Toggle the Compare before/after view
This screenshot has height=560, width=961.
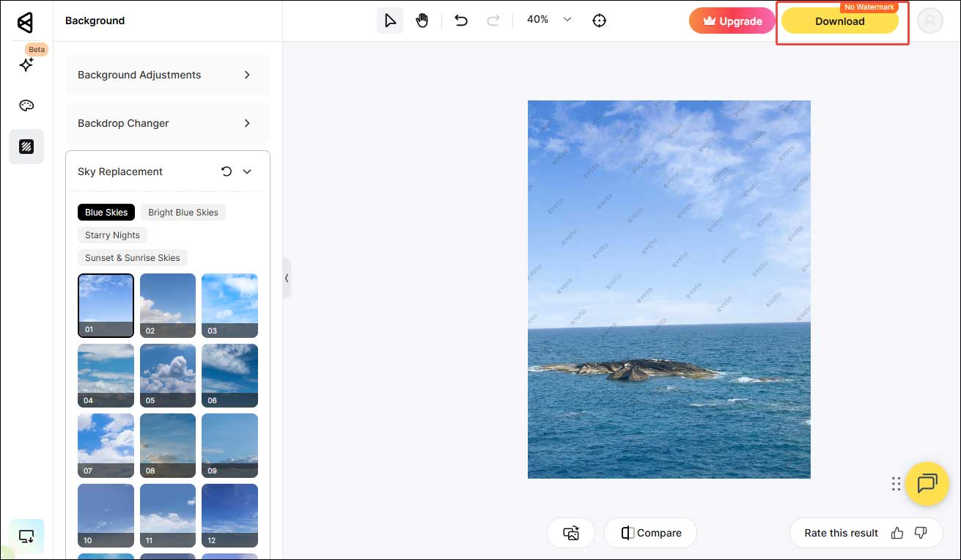[x=650, y=533]
